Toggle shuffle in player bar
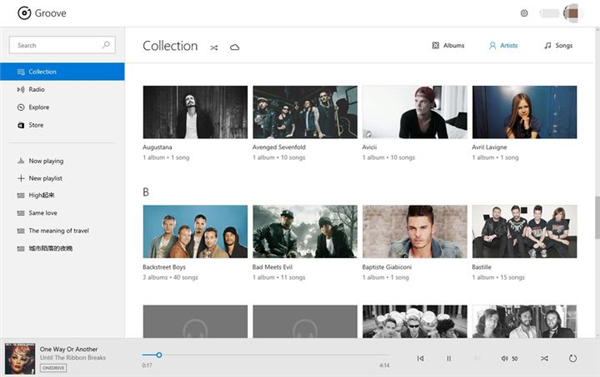 [544, 359]
